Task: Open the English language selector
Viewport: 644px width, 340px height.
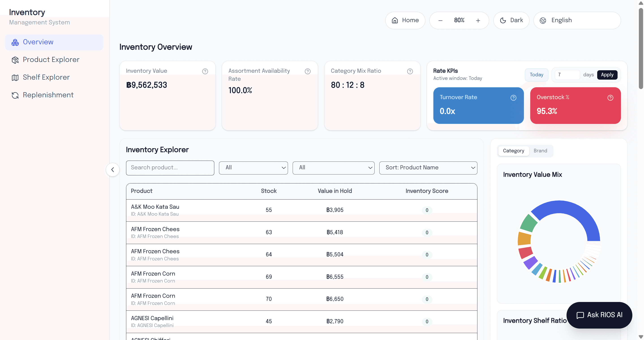Action: coord(577,20)
